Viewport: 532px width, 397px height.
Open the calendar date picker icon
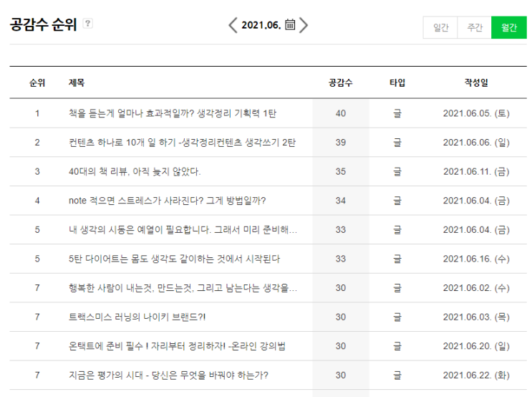click(290, 24)
